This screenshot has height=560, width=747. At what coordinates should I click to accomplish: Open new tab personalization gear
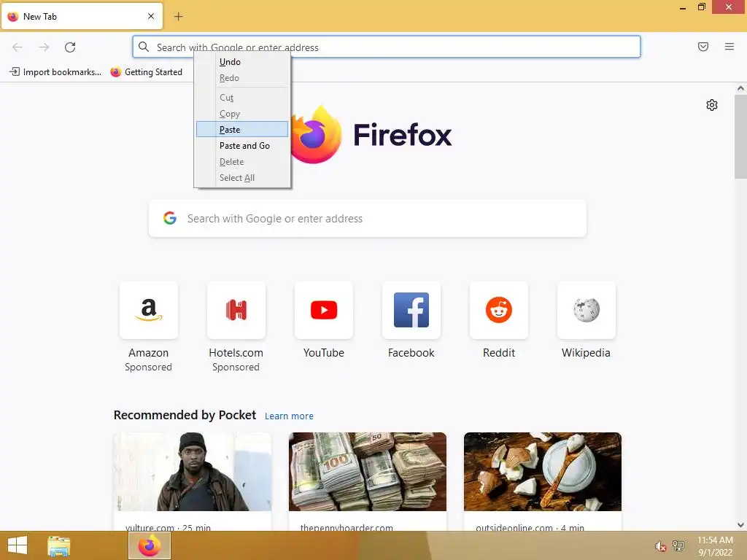712,105
